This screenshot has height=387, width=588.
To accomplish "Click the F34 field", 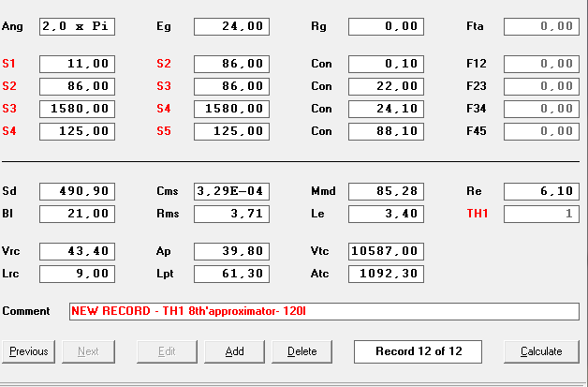I will (542, 110).
